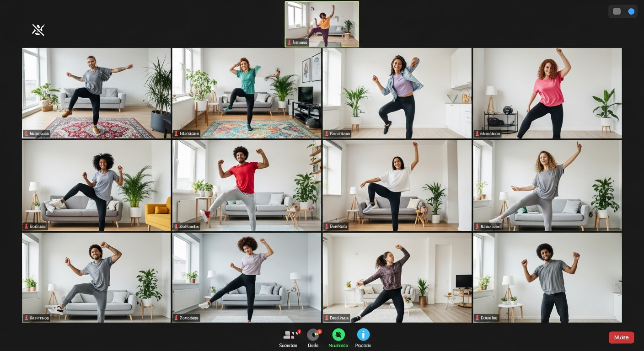Select the gray square view toggle option
The height and width of the screenshot is (351, 644).
tap(617, 11)
